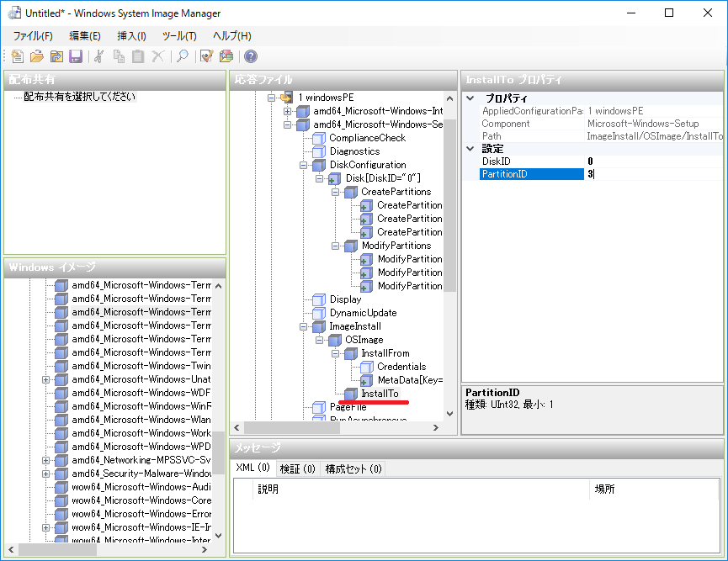Click the 配布共有を選択してください item
This screenshot has width=728, height=561.
(79, 97)
